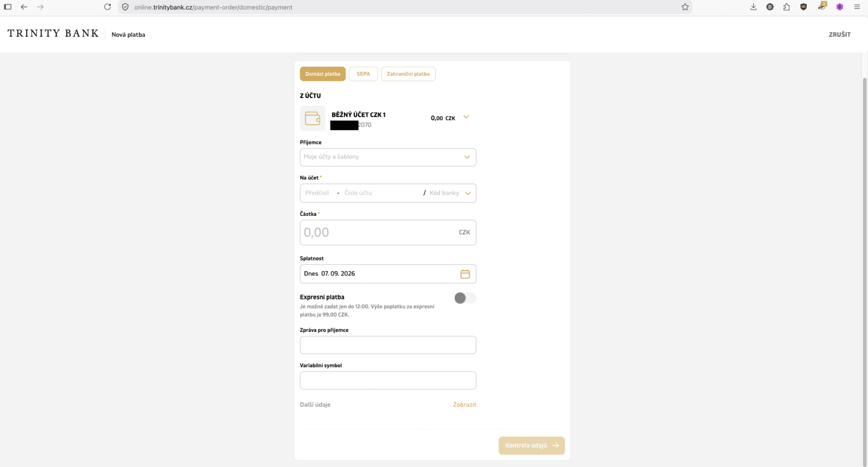The height and width of the screenshot is (467, 868).
Task: Expand the source account selector chevron
Action: (466, 117)
